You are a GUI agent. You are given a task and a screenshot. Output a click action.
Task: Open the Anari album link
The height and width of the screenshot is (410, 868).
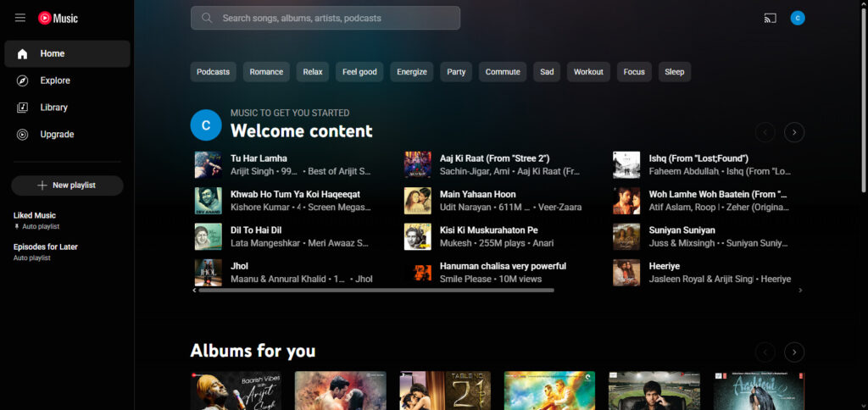(x=542, y=243)
